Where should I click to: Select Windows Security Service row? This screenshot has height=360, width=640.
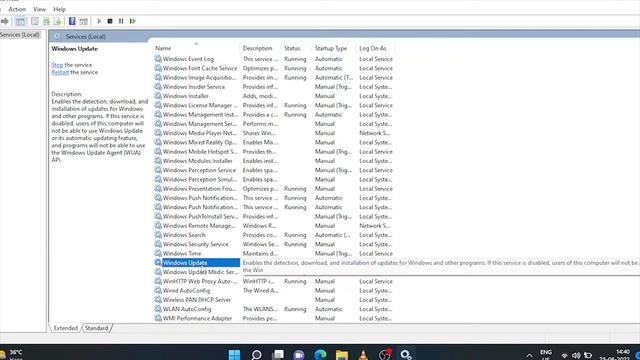(273, 244)
